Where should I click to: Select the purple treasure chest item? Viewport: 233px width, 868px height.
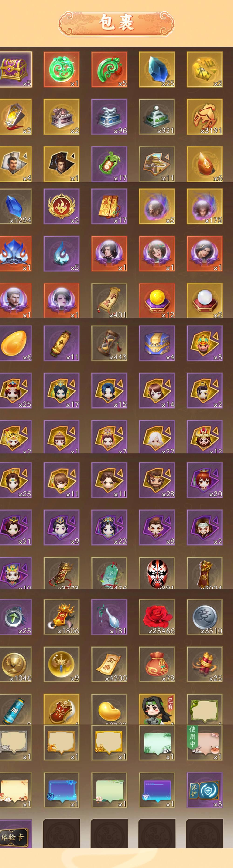pyautogui.click(x=16, y=69)
